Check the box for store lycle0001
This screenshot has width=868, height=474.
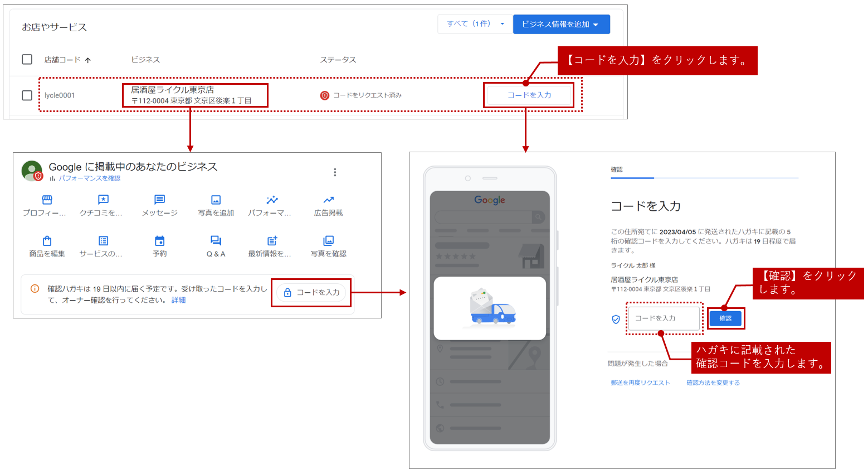point(27,95)
